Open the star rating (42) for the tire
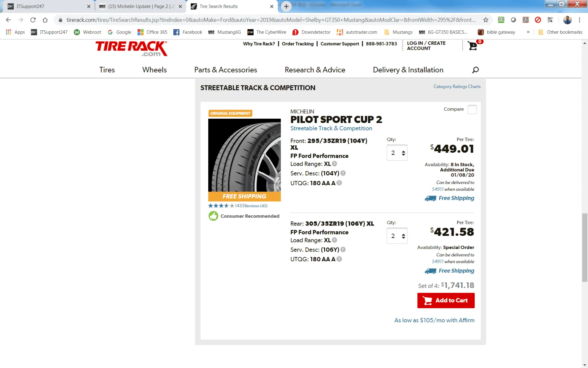Screen dimensions: 588x368 pos(225,206)
